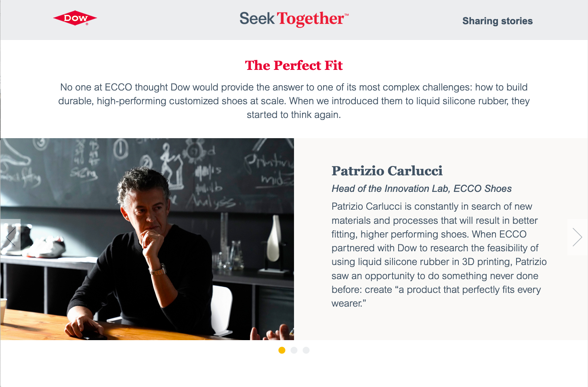Click "Head of the Innovation Lab, ECCO Shoes"

[421, 189]
